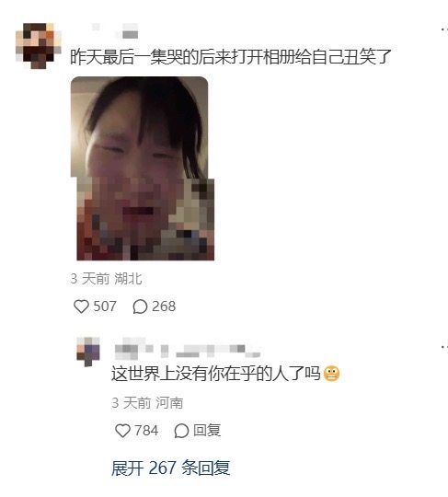The image size is (448, 497).
Task: Expand 267 more replies
Action: tap(170, 468)
